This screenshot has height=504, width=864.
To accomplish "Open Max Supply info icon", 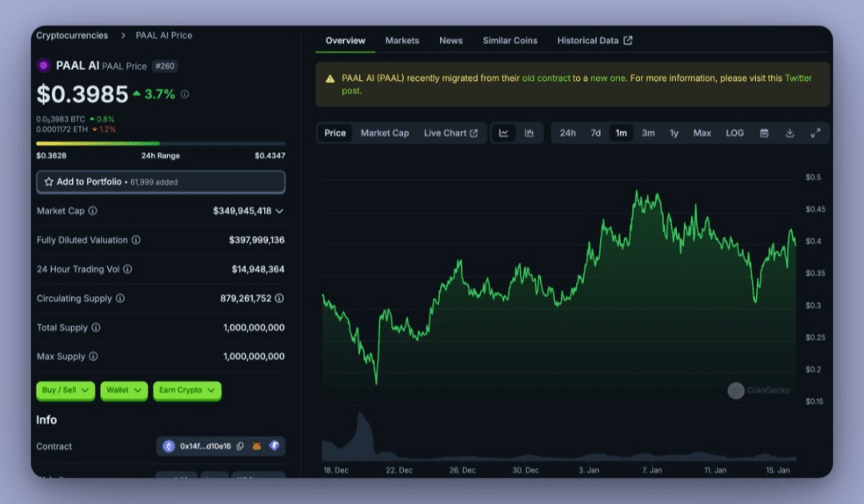I will point(94,356).
